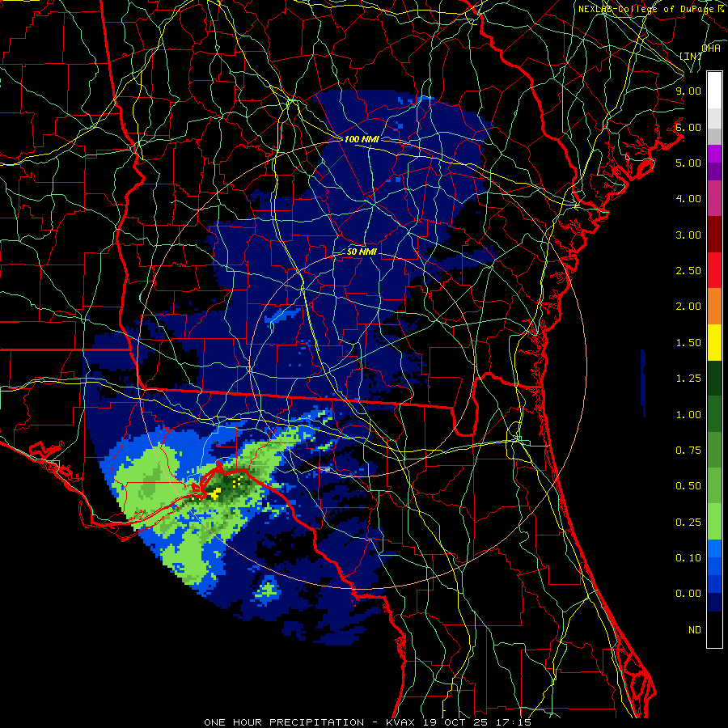Image resolution: width=728 pixels, height=728 pixels.
Task: Choose the yellow 1.50 legend swatch
Action: (x=714, y=343)
